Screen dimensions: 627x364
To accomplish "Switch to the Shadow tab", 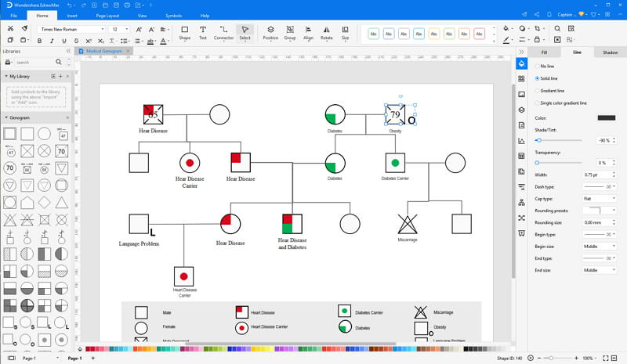I will click(610, 52).
